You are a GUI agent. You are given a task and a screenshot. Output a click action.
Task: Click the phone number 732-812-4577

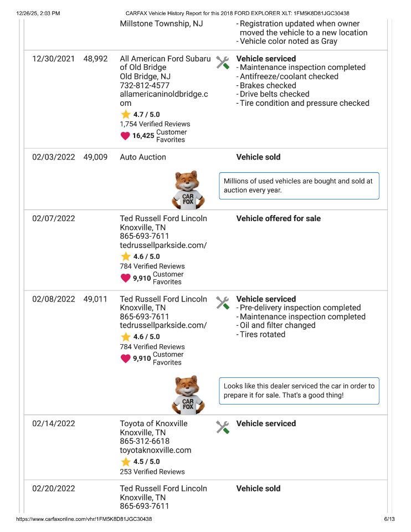point(145,85)
